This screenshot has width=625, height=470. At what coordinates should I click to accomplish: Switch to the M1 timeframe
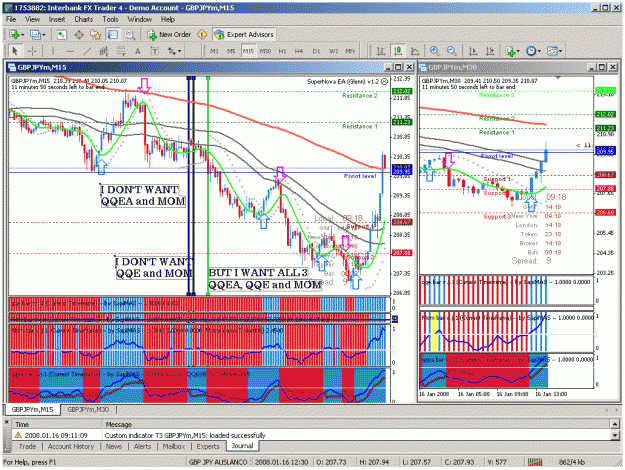(214, 51)
